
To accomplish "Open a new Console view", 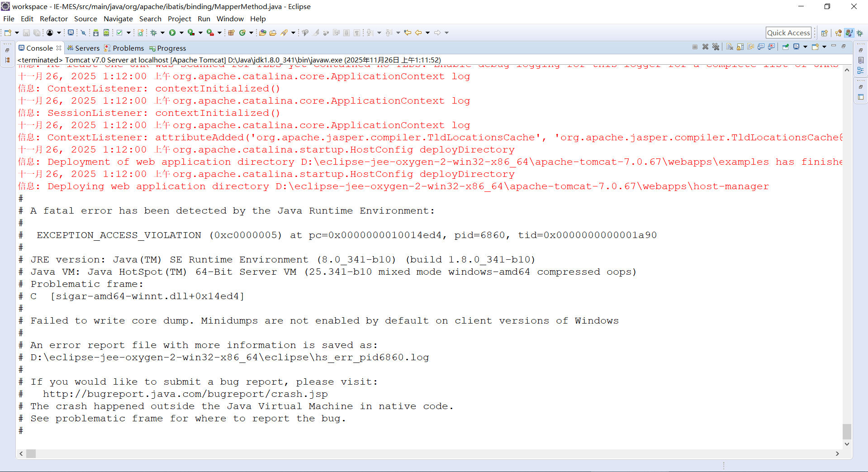I will (x=816, y=47).
